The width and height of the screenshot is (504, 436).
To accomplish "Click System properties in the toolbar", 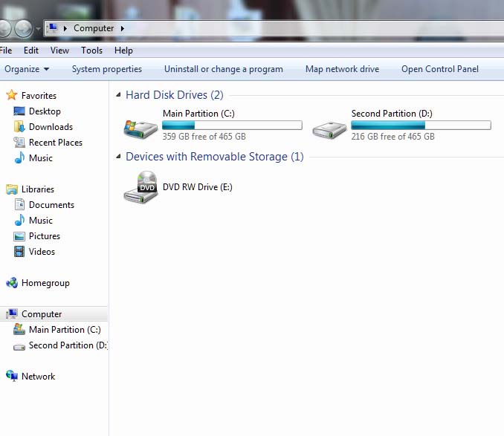I will click(107, 69).
